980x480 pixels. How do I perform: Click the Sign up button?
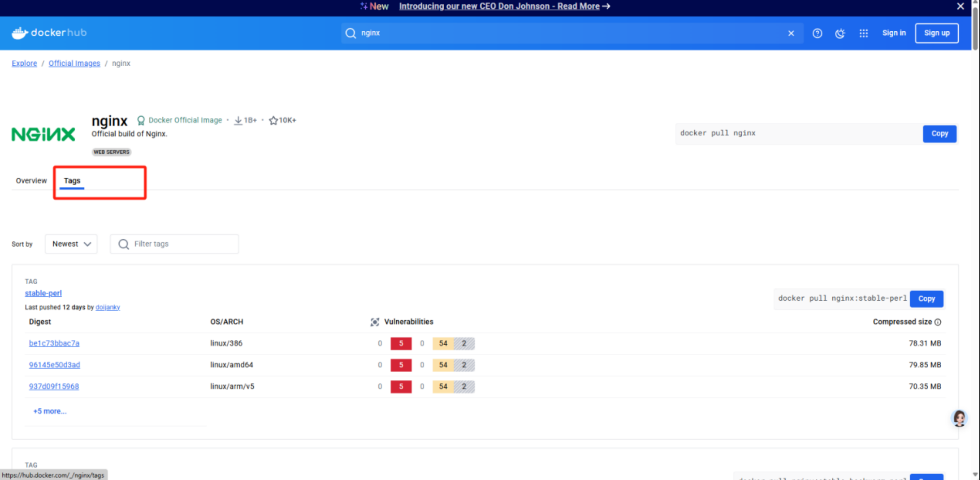936,33
